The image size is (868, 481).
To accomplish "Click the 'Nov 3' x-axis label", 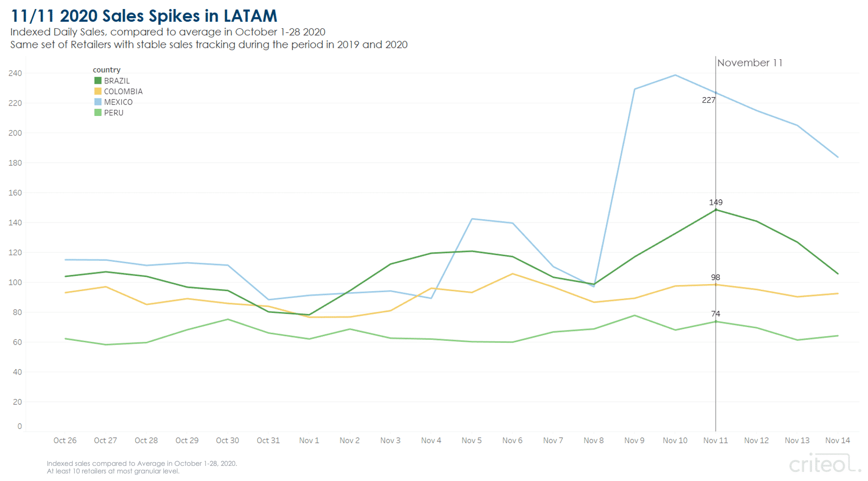I will (390, 440).
